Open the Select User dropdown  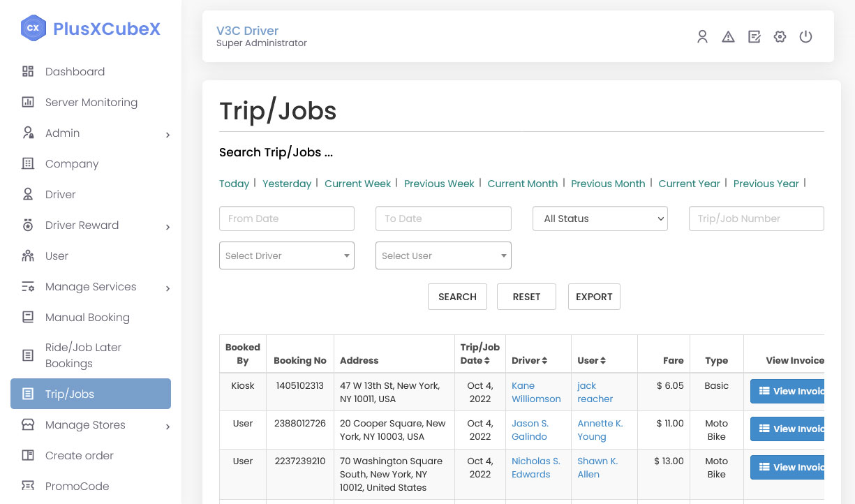point(443,255)
